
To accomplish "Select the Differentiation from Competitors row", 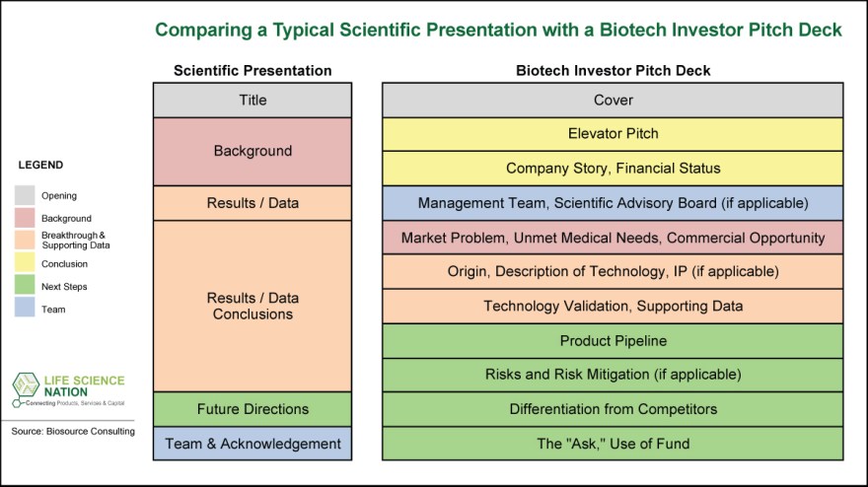I will 613,408.
